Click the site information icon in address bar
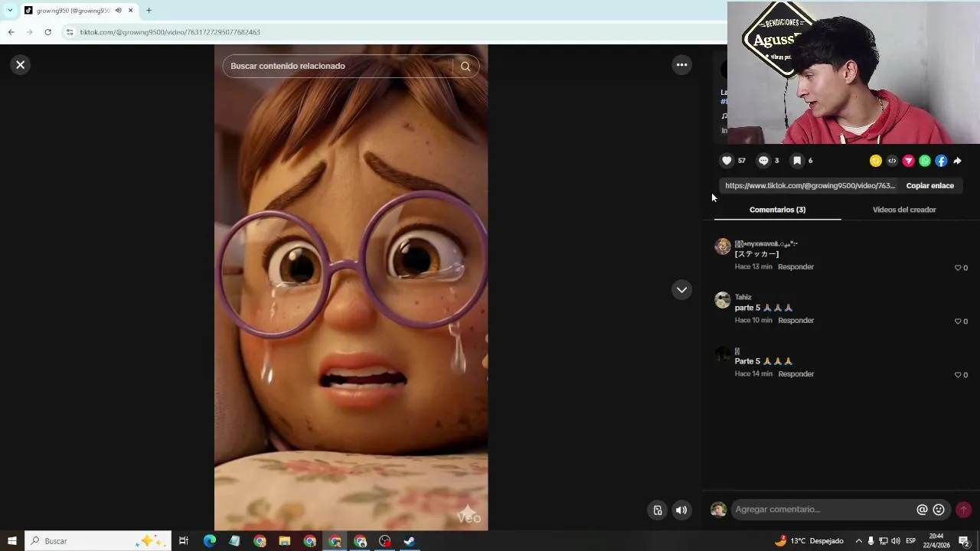Viewport: 980px width, 551px height. point(69,32)
